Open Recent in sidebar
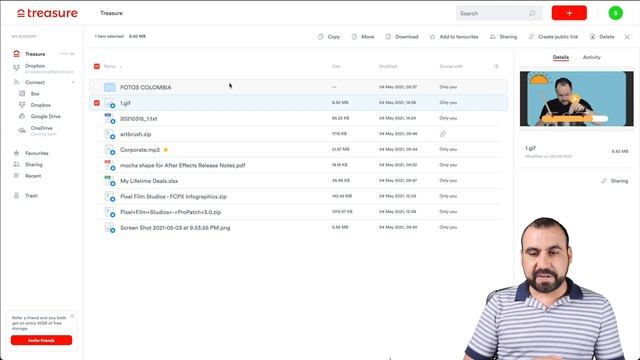 [33, 176]
